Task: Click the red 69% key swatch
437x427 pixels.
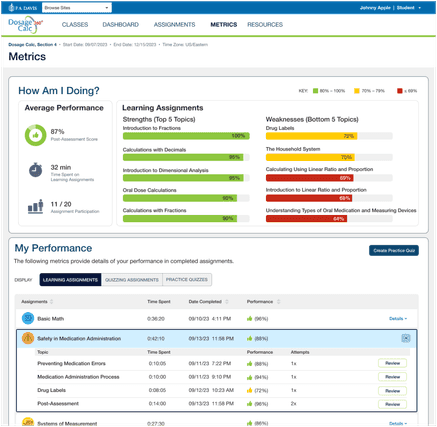Action: (x=400, y=91)
